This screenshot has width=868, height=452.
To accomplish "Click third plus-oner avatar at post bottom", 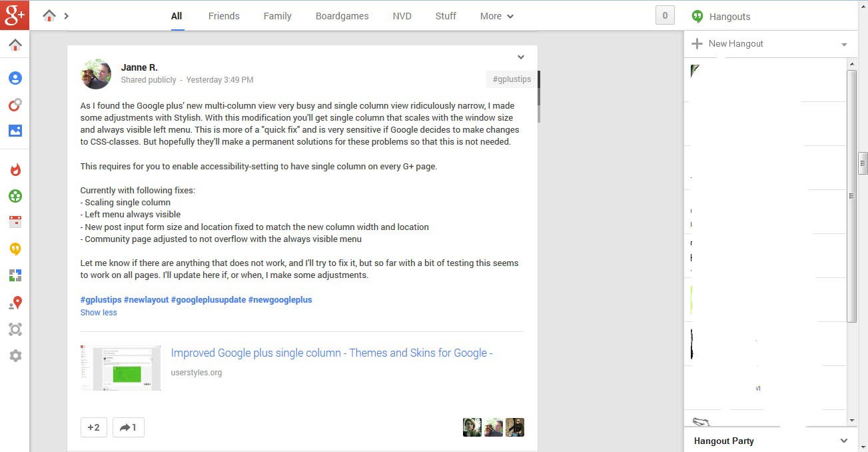I will point(515,427).
